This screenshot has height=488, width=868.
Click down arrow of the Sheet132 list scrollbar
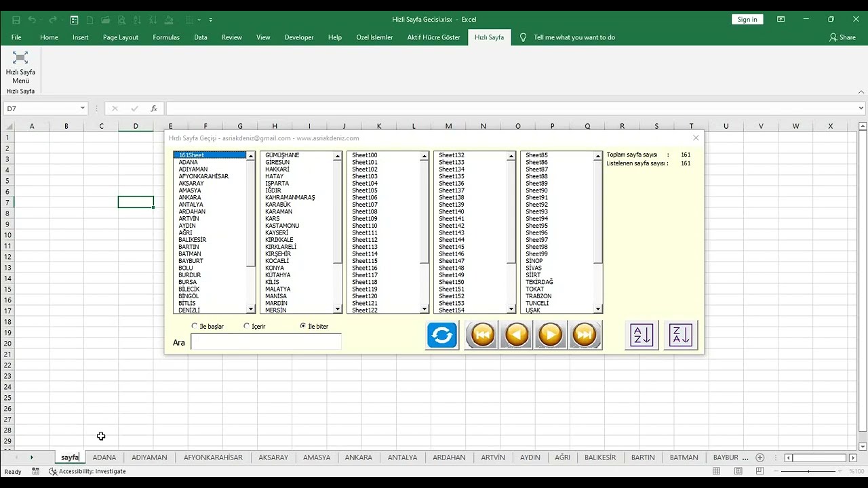tap(511, 310)
